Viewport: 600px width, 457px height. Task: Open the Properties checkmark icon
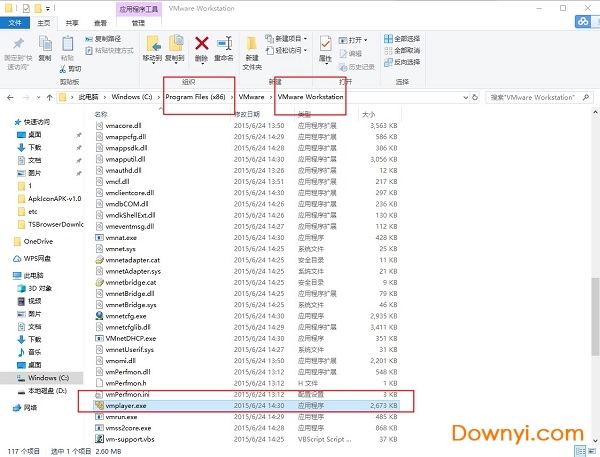tap(325, 44)
